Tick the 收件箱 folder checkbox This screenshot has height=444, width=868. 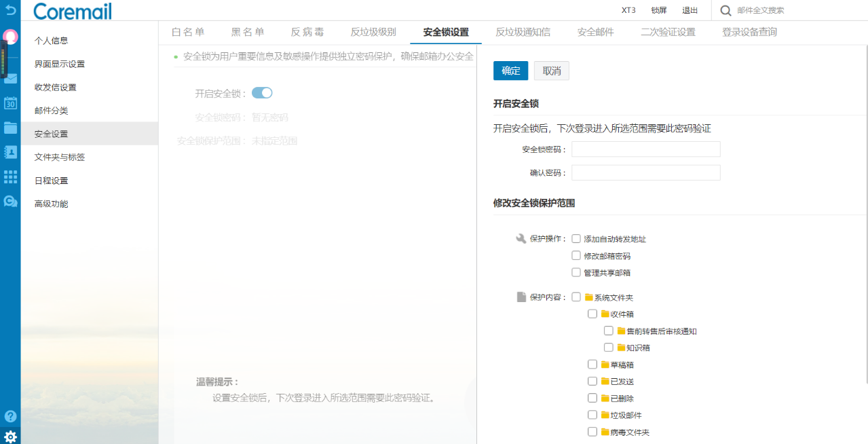pyautogui.click(x=592, y=314)
